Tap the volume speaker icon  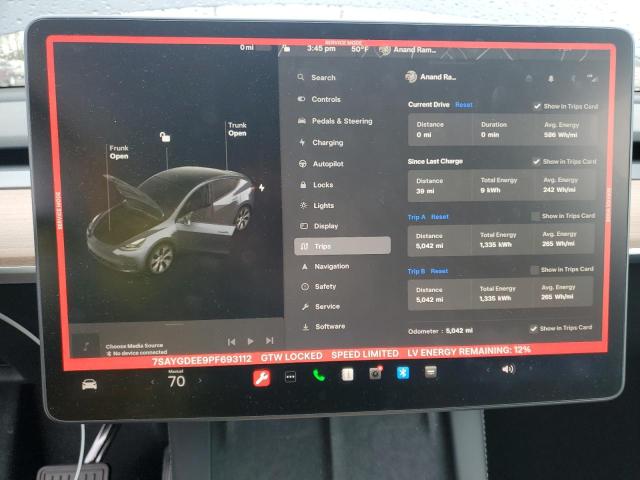pyautogui.click(x=508, y=369)
